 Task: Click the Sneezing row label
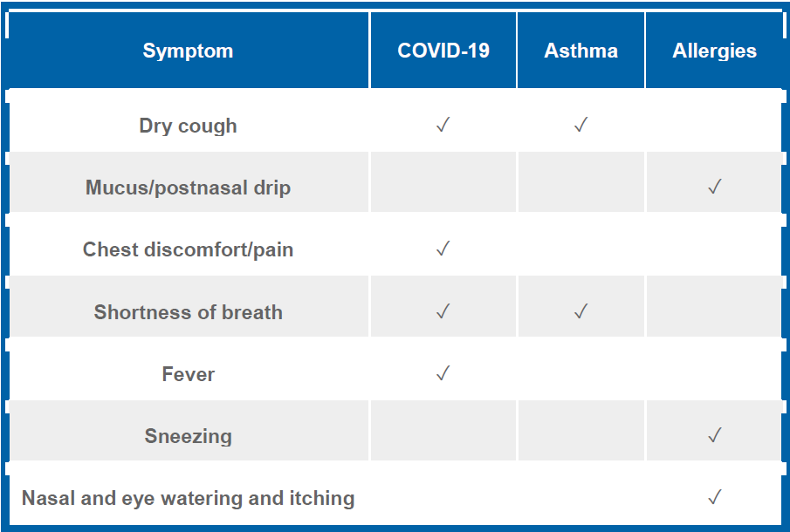[188, 436]
